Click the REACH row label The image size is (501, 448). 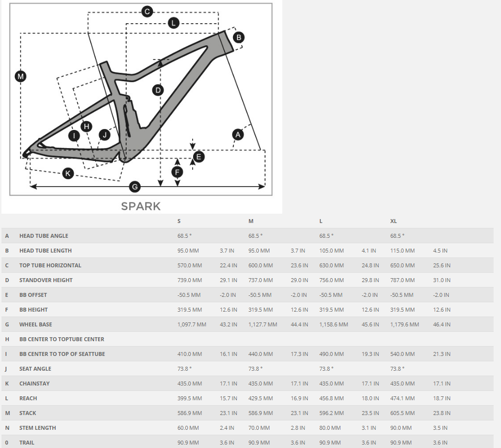coord(28,398)
